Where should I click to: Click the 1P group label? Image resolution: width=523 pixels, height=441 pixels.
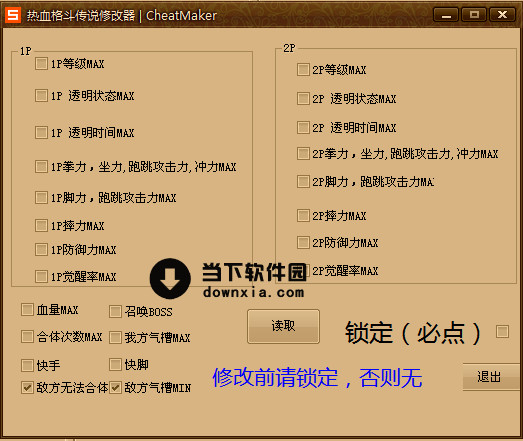(26, 51)
